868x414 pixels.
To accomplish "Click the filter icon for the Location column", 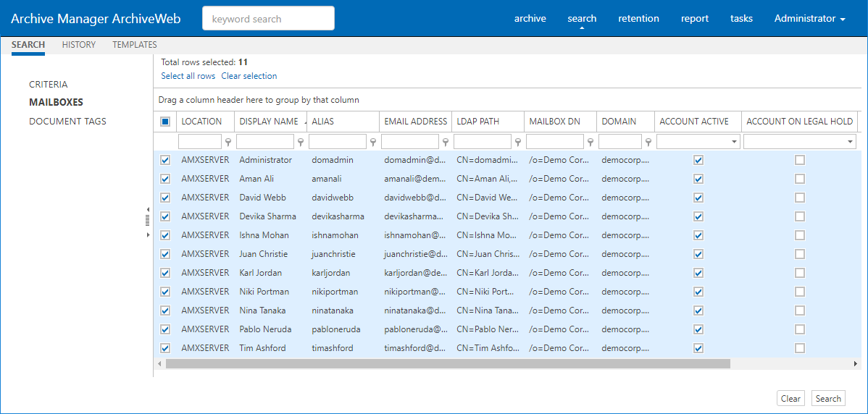I will 228,143.
